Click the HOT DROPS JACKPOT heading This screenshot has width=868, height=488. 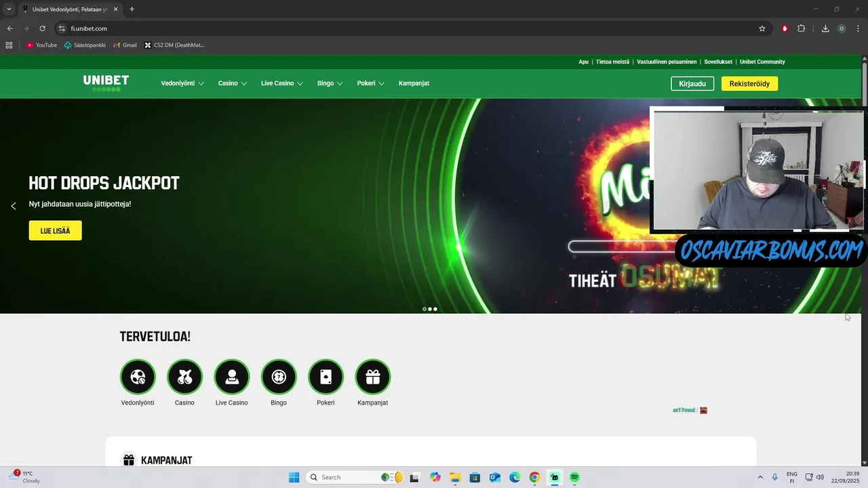click(104, 183)
